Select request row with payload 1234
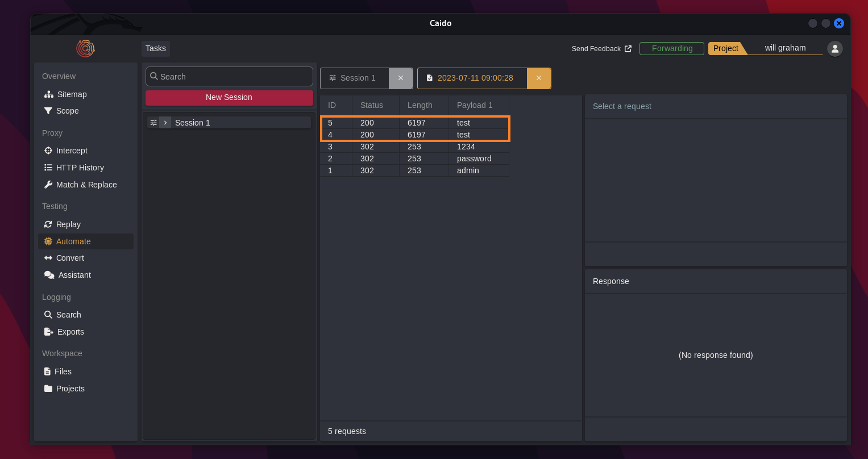 pos(414,147)
